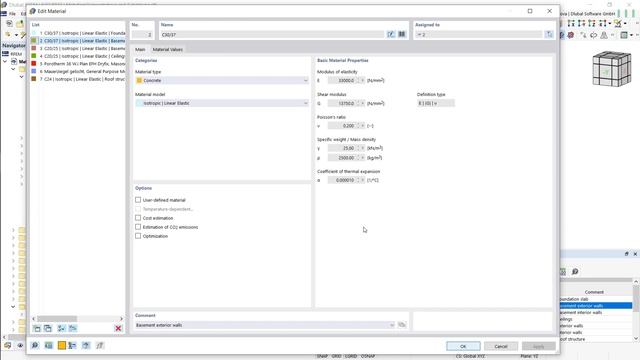Switch to the Material Values tab
The height and width of the screenshot is (360, 640).
coord(168,49)
